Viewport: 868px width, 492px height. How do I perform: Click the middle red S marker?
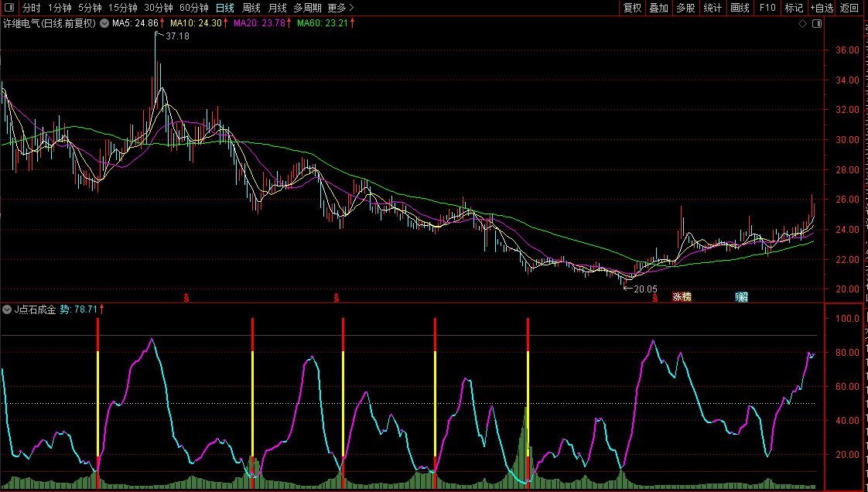tap(337, 297)
